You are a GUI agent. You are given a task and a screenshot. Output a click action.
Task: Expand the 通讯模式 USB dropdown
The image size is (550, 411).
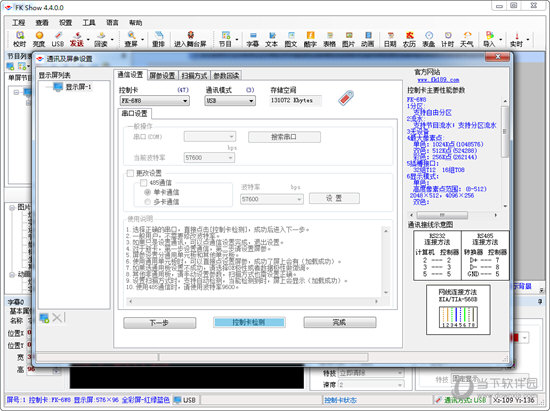coord(230,101)
